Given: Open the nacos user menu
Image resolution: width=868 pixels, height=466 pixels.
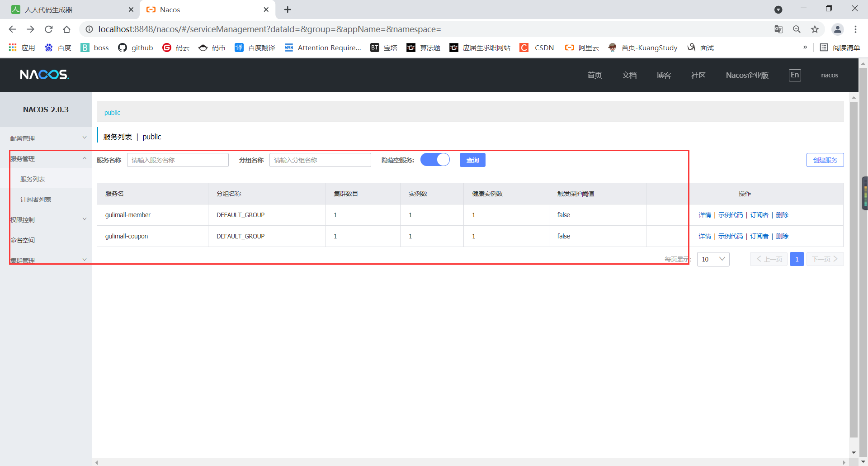Looking at the screenshot, I should [x=830, y=75].
